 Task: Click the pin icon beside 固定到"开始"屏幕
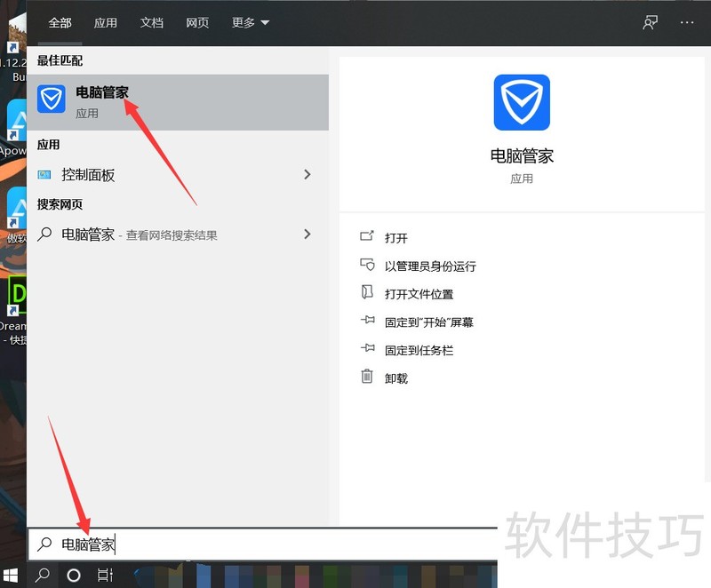pos(367,320)
